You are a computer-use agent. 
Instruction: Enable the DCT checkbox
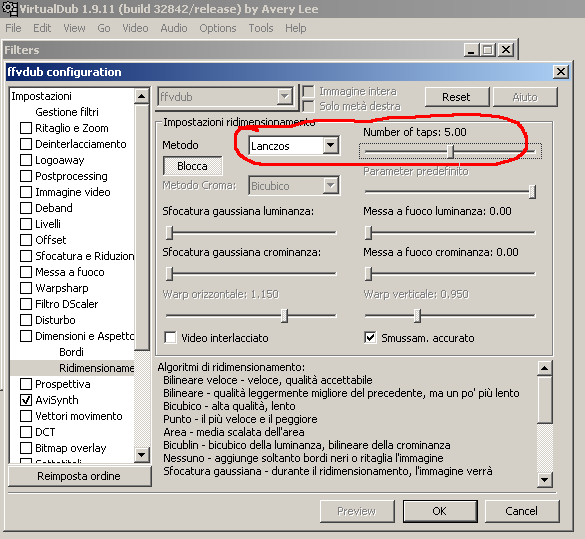(26, 432)
